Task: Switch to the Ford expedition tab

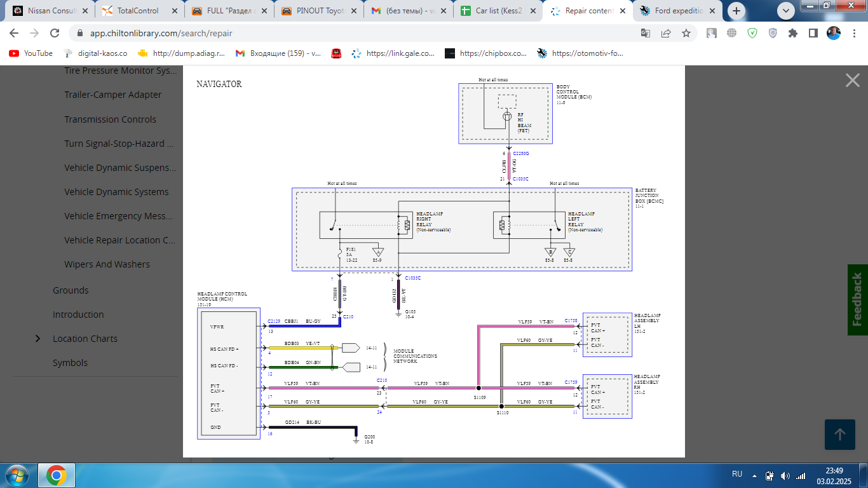Action: (x=677, y=11)
